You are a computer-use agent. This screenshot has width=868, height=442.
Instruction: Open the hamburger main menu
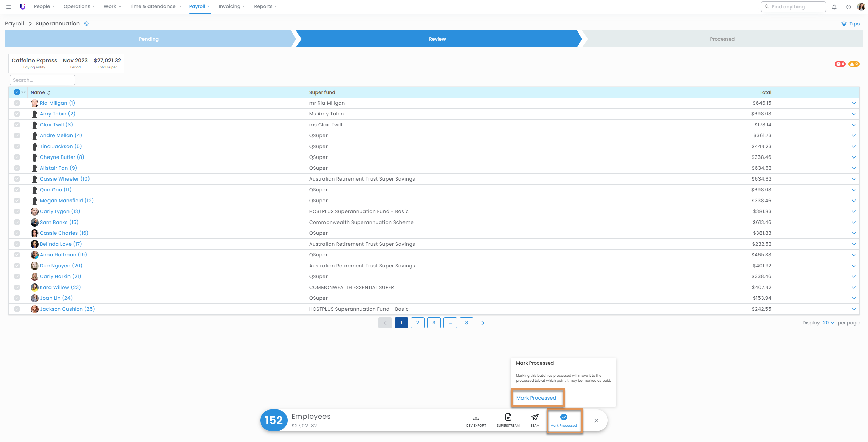(8, 7)
